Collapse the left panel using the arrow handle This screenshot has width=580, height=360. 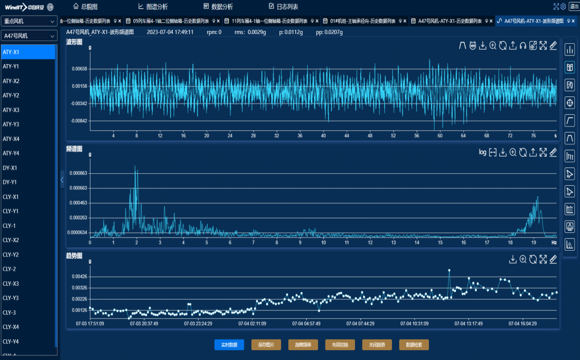pyautogui.click(x=62, y=180)
